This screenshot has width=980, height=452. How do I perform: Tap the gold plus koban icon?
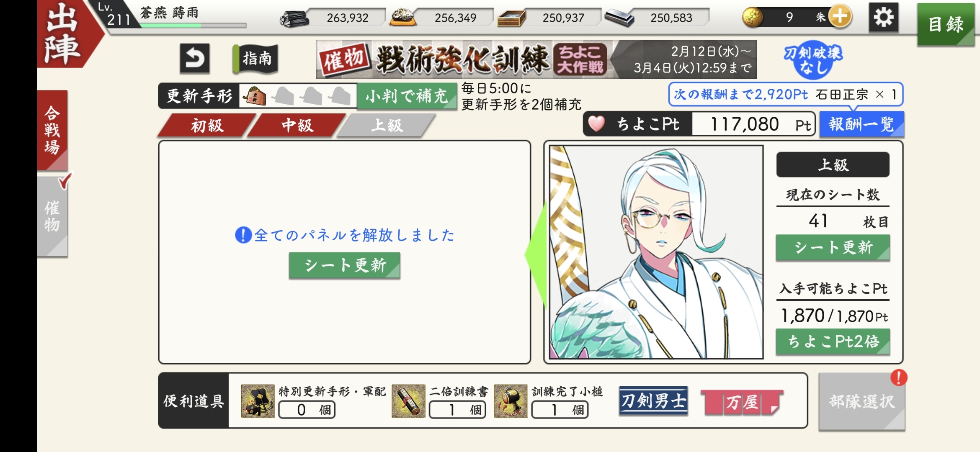(840, 17)
